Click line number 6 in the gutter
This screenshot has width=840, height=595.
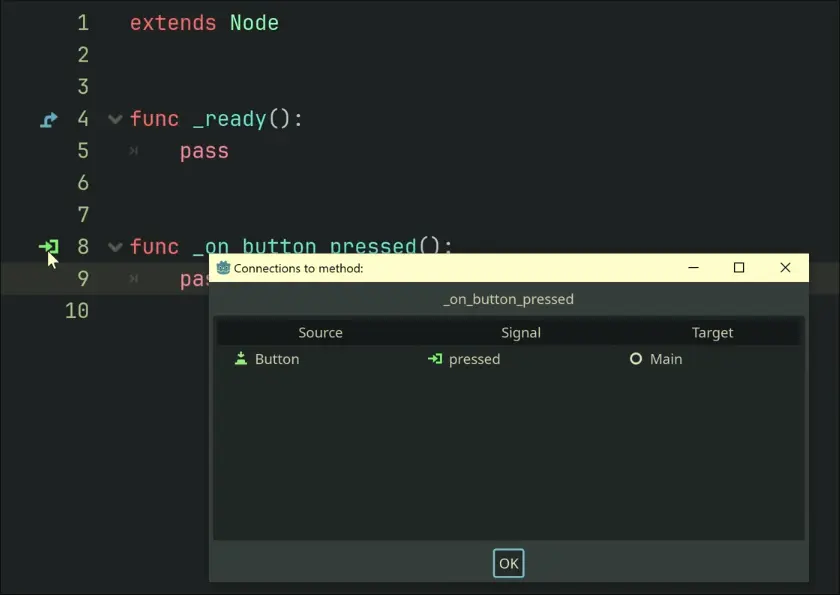[x=83, y=183]
